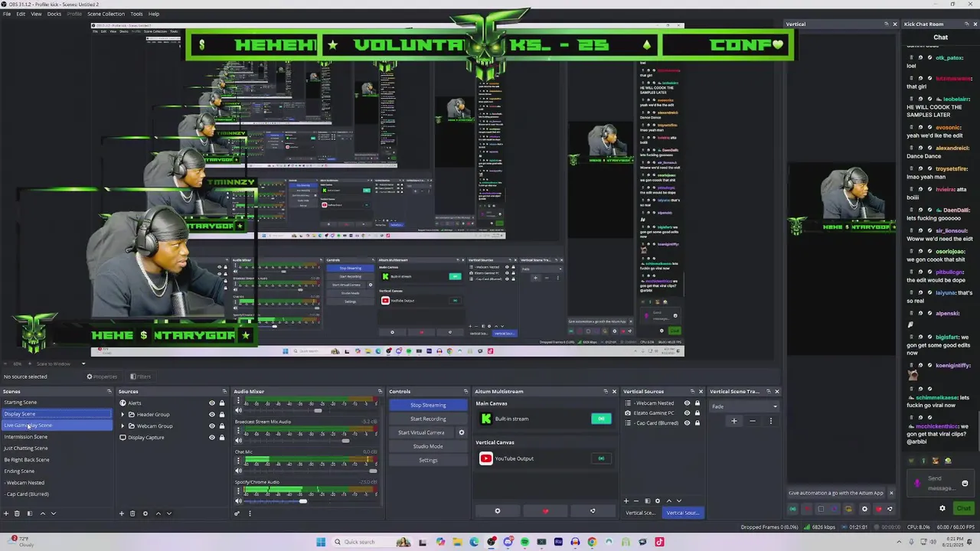Mute Chat Mic speaker icon

coord(239,471)
